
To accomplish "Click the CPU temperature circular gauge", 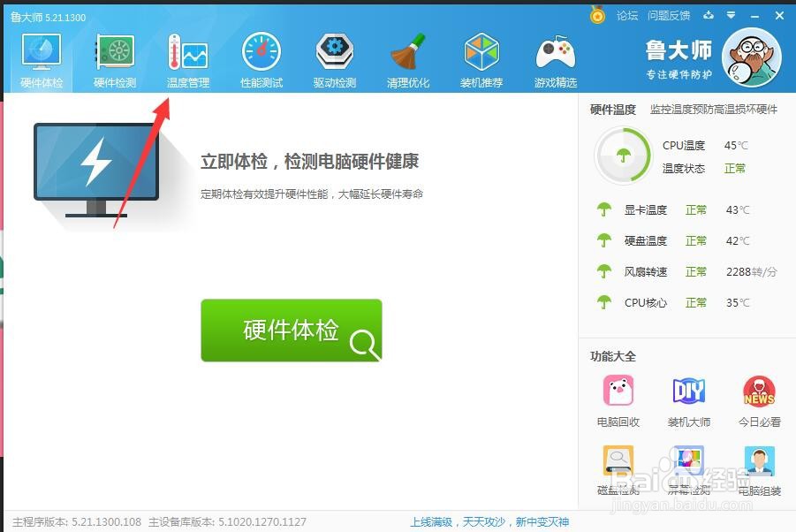I will pos(623,156).
